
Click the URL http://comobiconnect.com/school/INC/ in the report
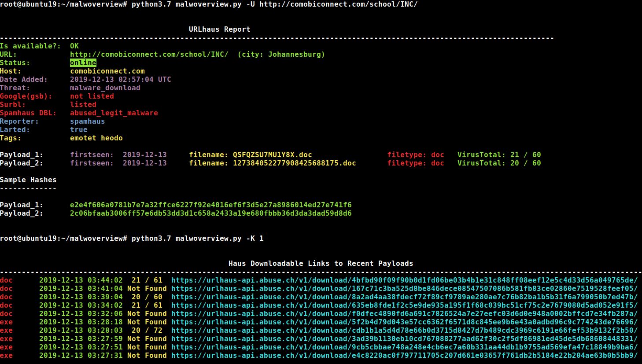pos(149,55)
